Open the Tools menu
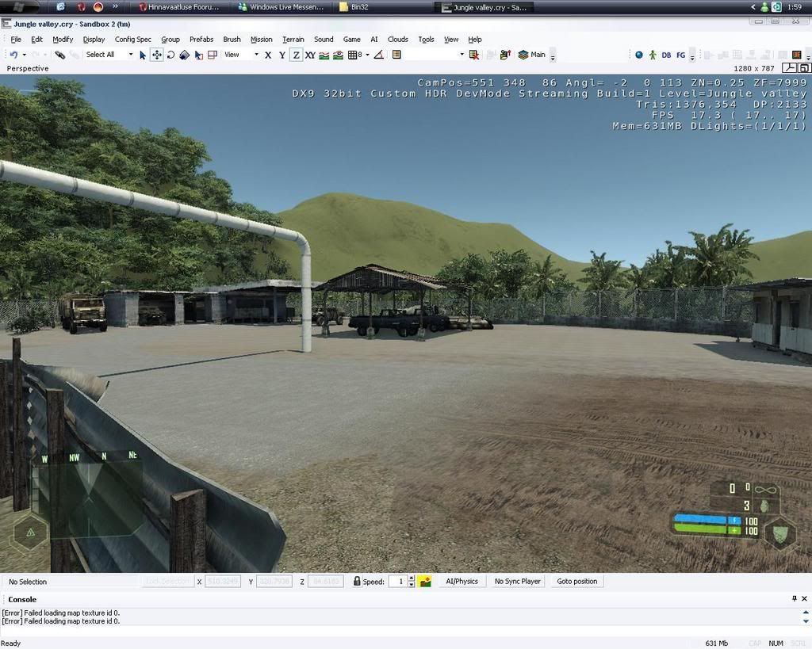Viewport: 812px width, 649px height. 426,40
